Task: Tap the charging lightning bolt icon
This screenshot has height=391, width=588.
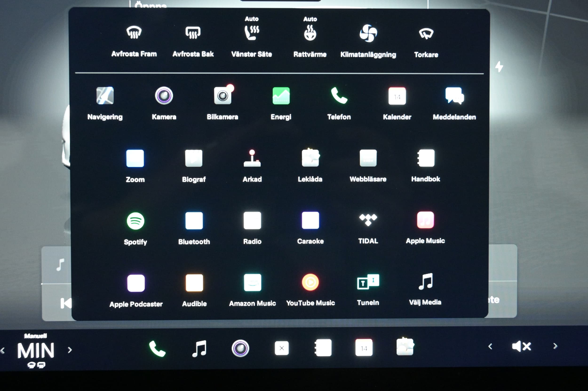Action: click(x=499, y=67)
